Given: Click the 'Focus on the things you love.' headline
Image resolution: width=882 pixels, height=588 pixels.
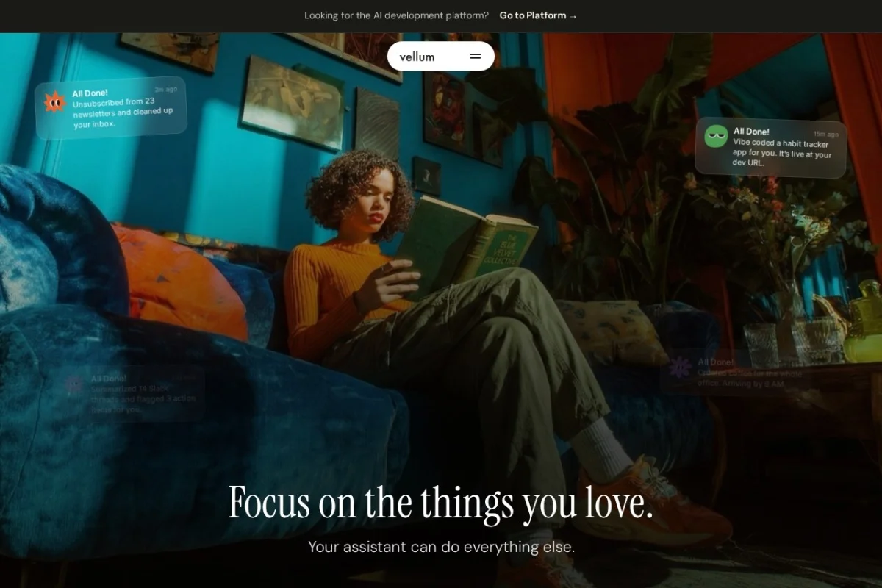Looking at the screenshot, I should (440, 502).
